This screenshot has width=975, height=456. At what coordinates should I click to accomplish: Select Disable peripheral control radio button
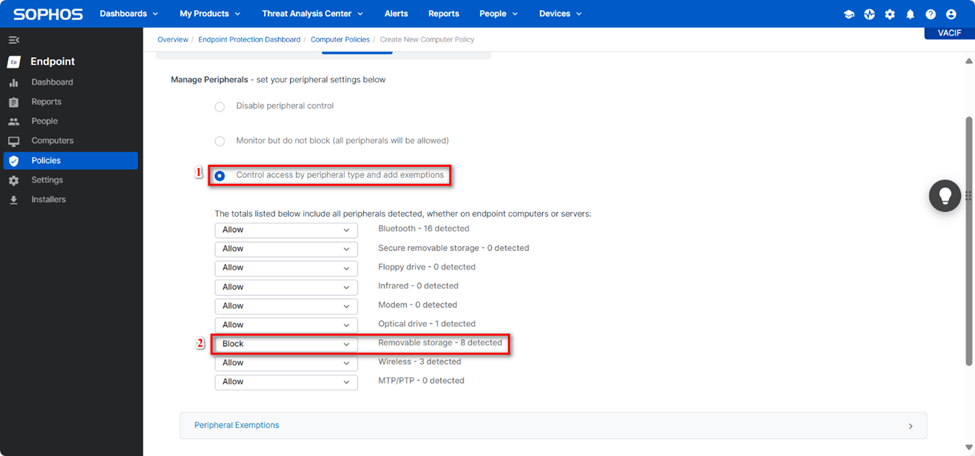coord(220,106)
